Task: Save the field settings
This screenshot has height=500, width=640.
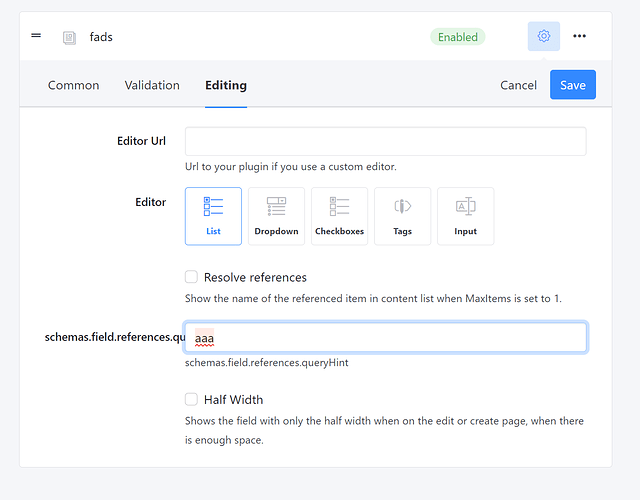Action: [573, 84]
